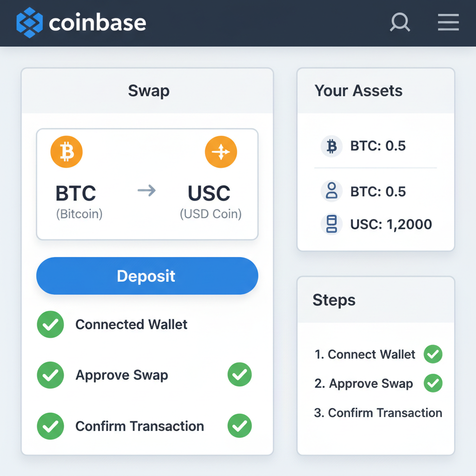
Task: Select the Steps panel header
Action: (334, 300)
